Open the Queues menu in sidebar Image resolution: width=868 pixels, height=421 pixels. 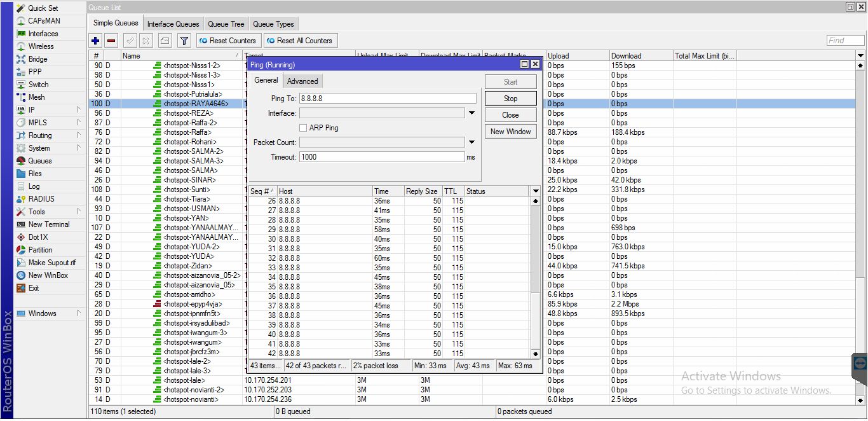(x=39, y=161)
